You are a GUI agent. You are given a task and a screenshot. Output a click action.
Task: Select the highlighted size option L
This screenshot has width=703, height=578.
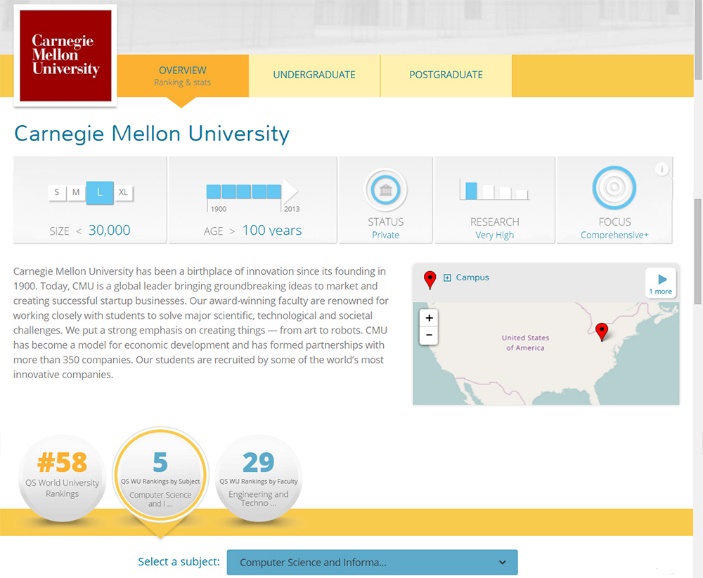tap(100, 193)
